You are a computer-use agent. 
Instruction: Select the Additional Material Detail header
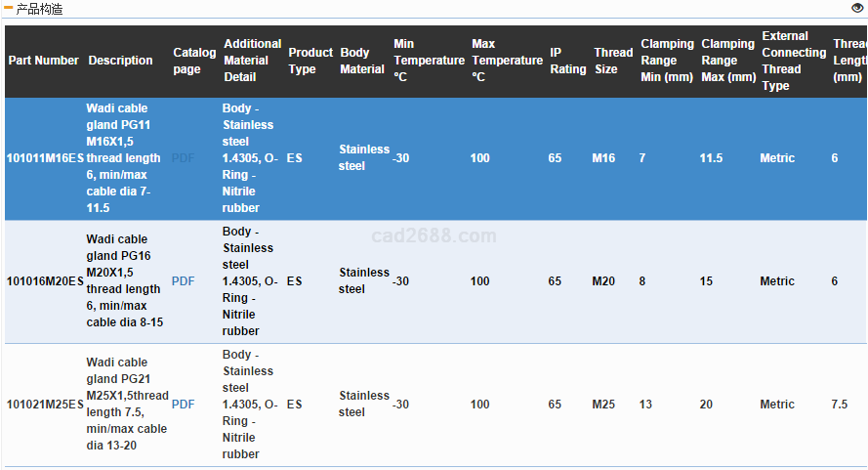click(252, 61)
